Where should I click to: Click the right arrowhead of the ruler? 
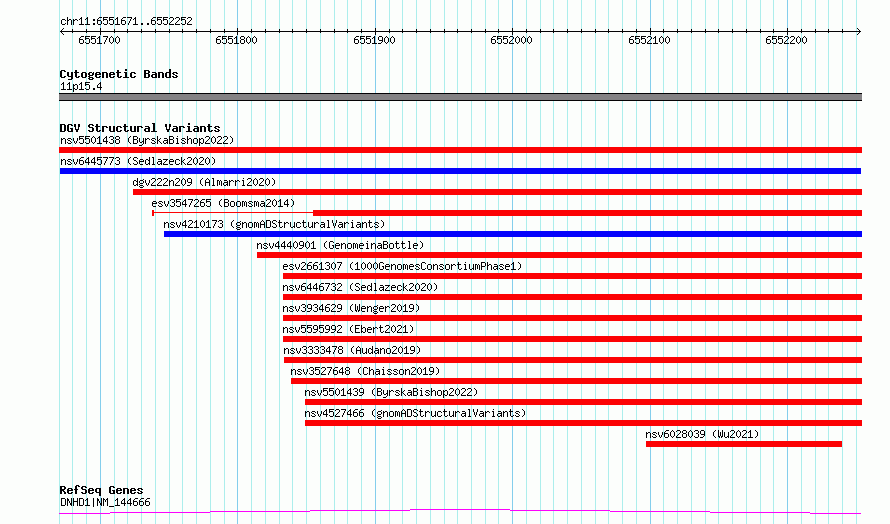tap(859, 32)
